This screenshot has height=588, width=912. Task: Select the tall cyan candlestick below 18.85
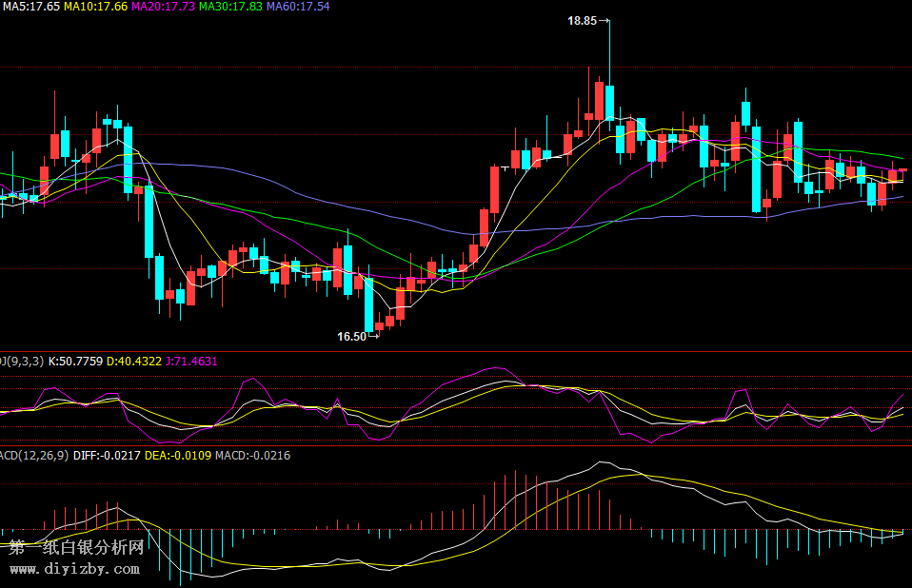click(609, 101)
